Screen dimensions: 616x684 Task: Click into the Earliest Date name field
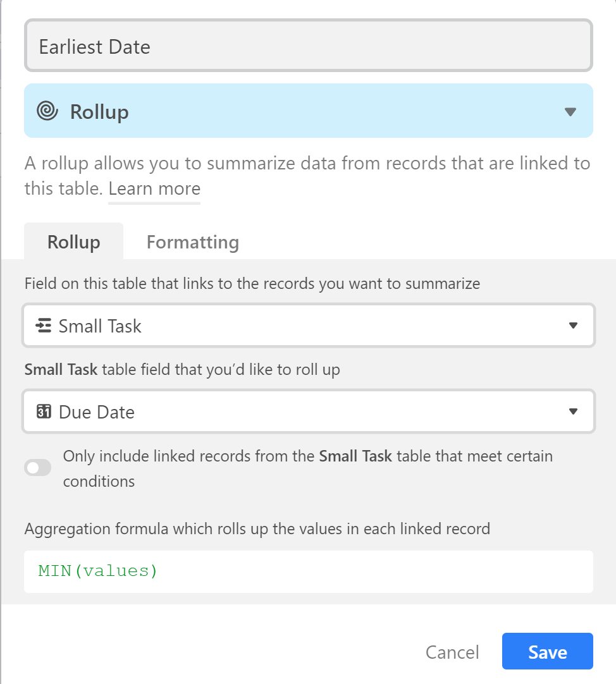point(308,46)
